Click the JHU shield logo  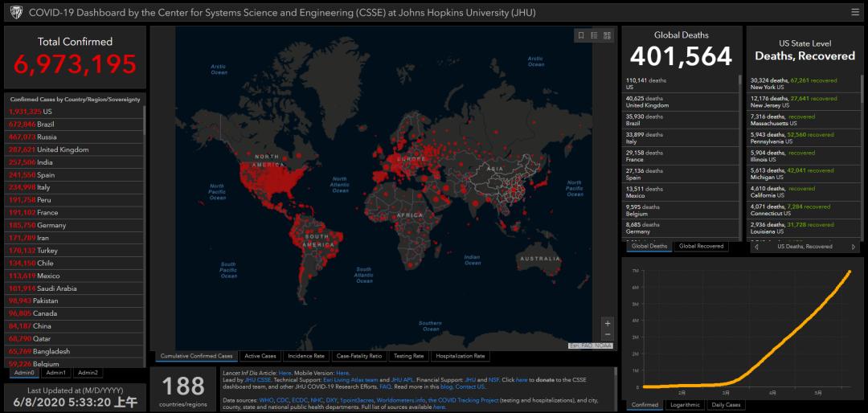[x=15, y=11]
